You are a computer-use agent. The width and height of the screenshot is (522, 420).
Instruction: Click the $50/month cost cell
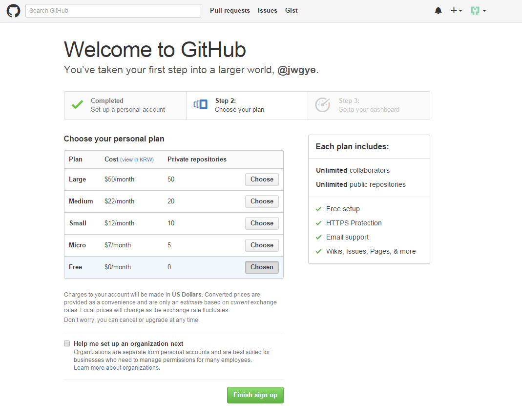coord(119,179)
